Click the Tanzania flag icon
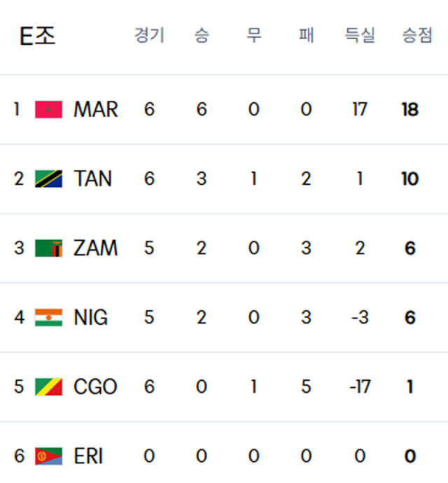 pos(49,178)
